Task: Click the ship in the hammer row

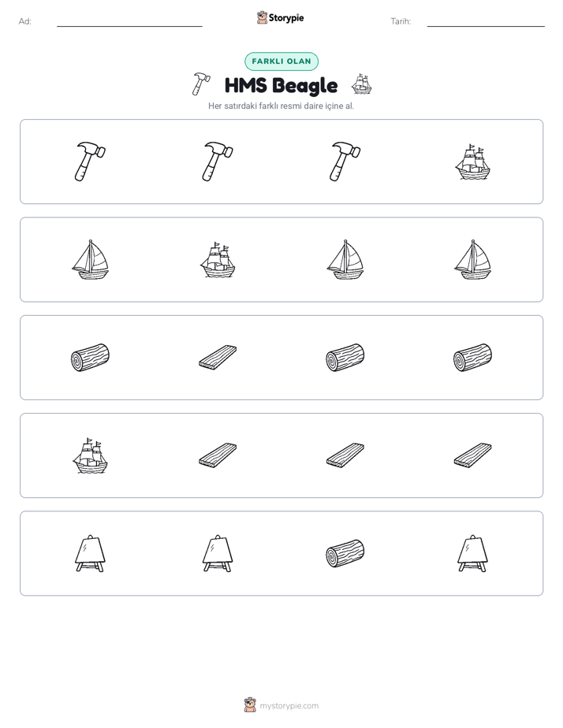Action: [472, 162]
